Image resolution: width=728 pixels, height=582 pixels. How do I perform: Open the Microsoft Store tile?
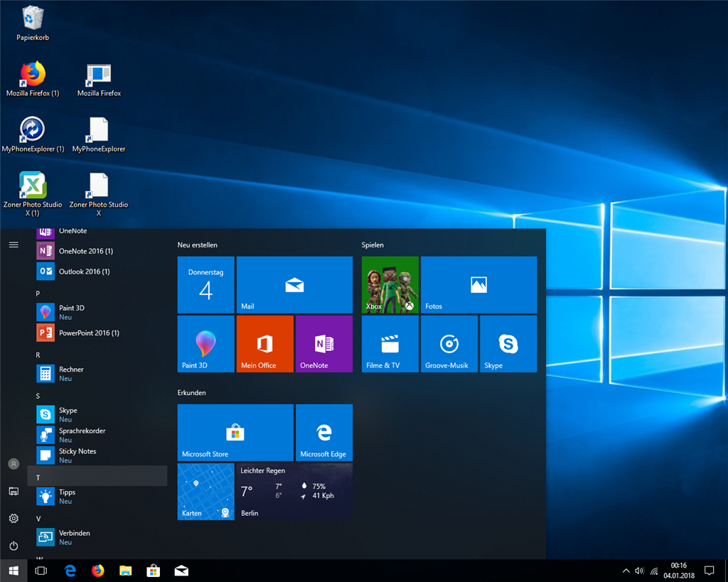tap(235, 433)
